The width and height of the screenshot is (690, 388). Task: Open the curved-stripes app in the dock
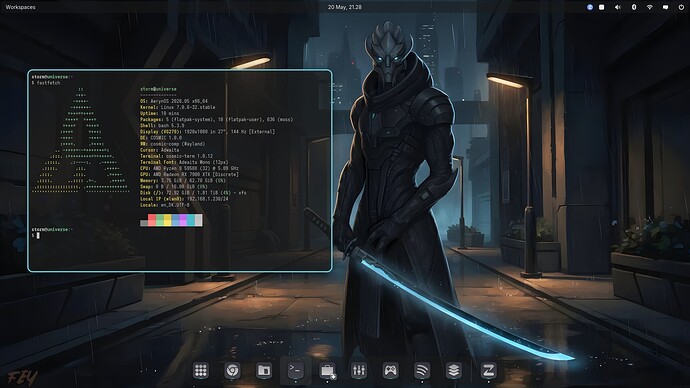point(422,370)
